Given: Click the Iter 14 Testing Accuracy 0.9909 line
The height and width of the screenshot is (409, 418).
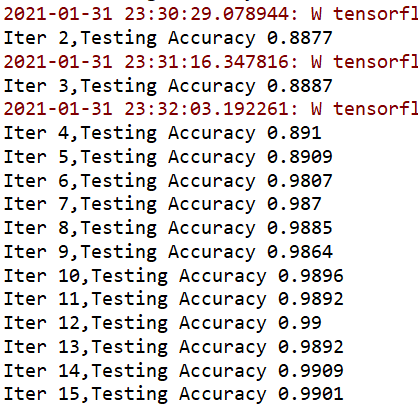Looking at the screenshot, I should click(x=174, y=371).
